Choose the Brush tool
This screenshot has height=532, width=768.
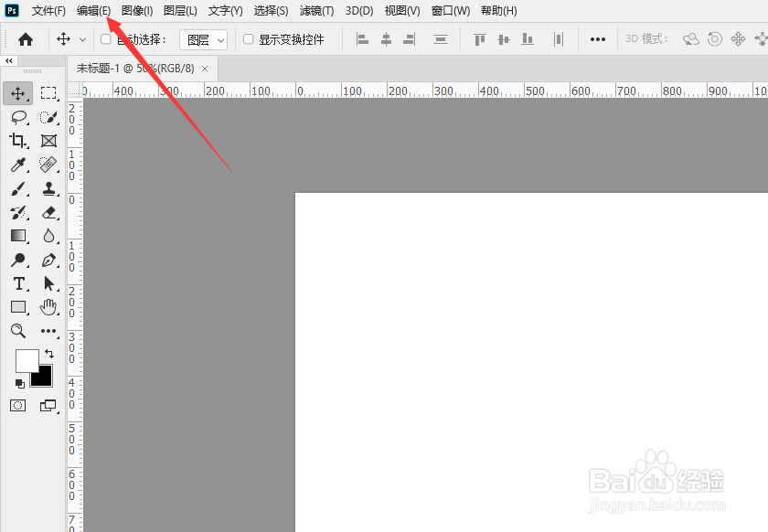[x=18, y=188]
